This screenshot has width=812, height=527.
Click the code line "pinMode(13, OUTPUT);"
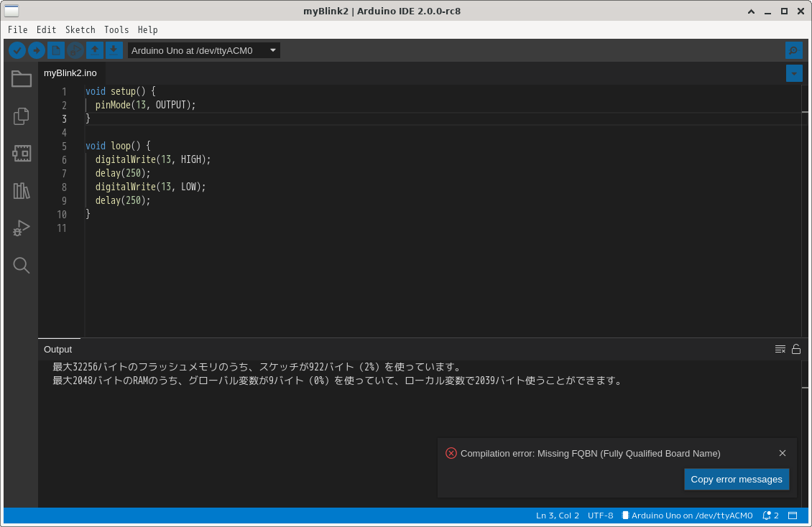point(146,105)
